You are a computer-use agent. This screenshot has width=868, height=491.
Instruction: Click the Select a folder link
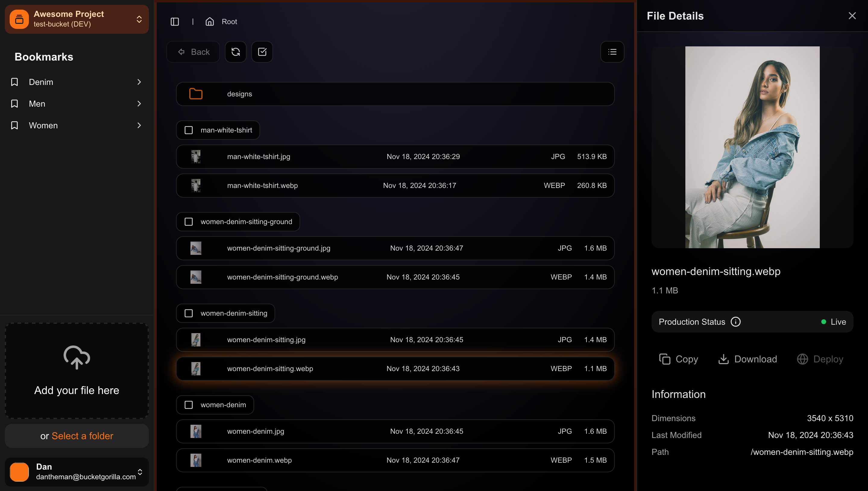(x=82, y=436)
